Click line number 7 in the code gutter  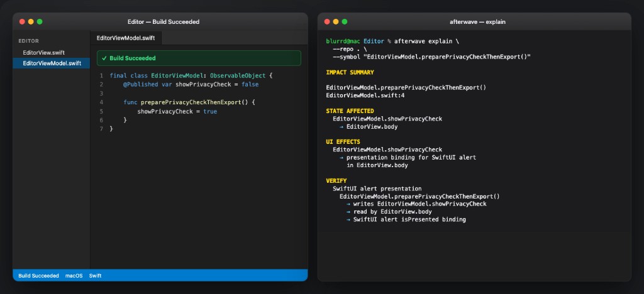point(101,129)
